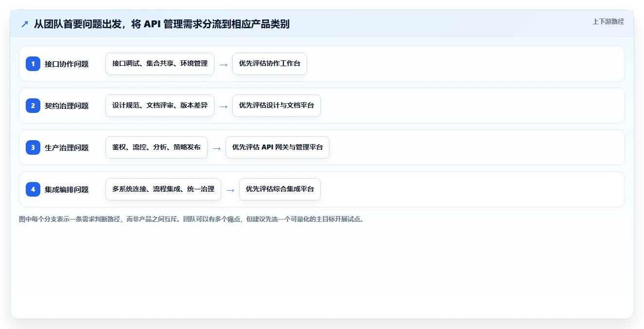
Task: Click the diagonal arrow icon beside the title
Action: (x=25, y=24)
